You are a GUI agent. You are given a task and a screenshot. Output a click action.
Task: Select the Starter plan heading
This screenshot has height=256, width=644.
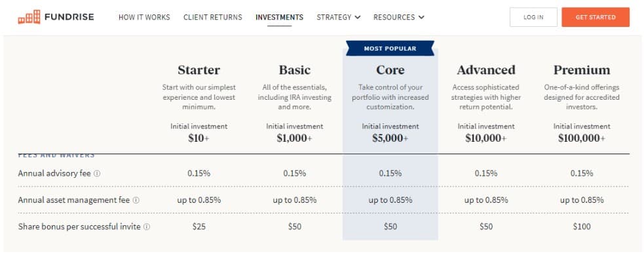click(x=199, y=70)
